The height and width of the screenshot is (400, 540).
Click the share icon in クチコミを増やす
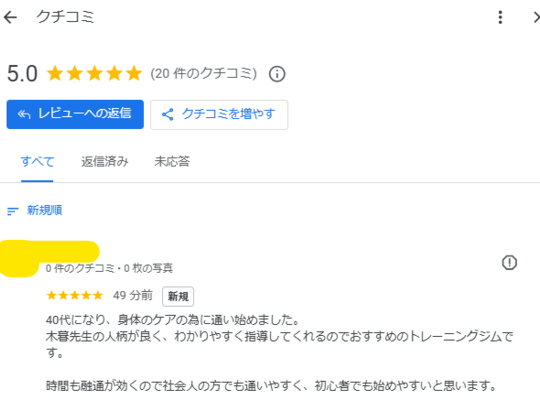point(168,114)
